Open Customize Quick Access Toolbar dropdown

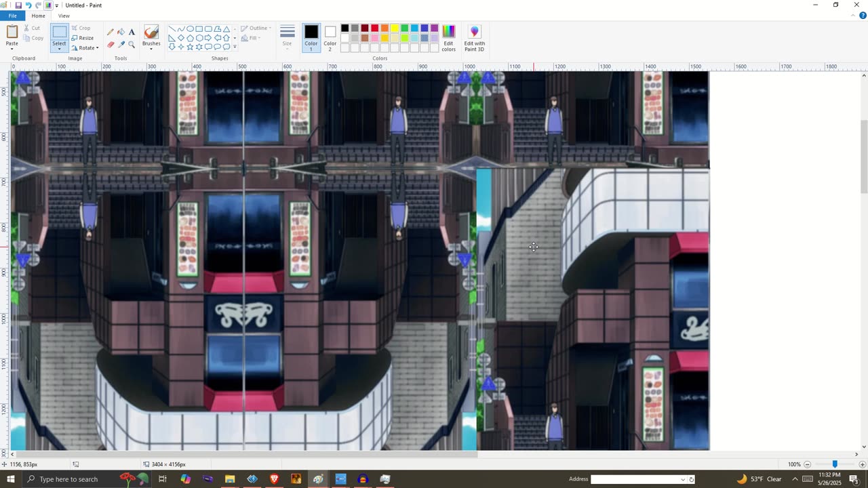point(57,5)
